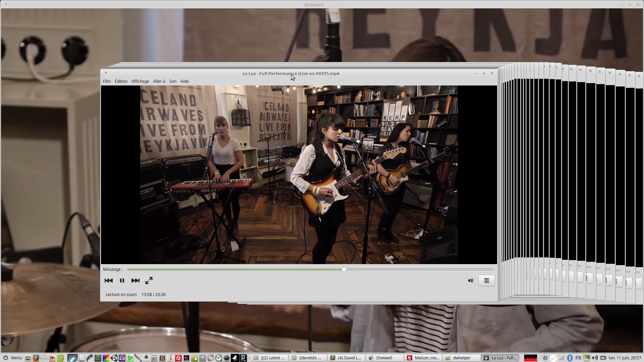
Task: Click the volume speaker icon
Action: click(x=471, y=281)
